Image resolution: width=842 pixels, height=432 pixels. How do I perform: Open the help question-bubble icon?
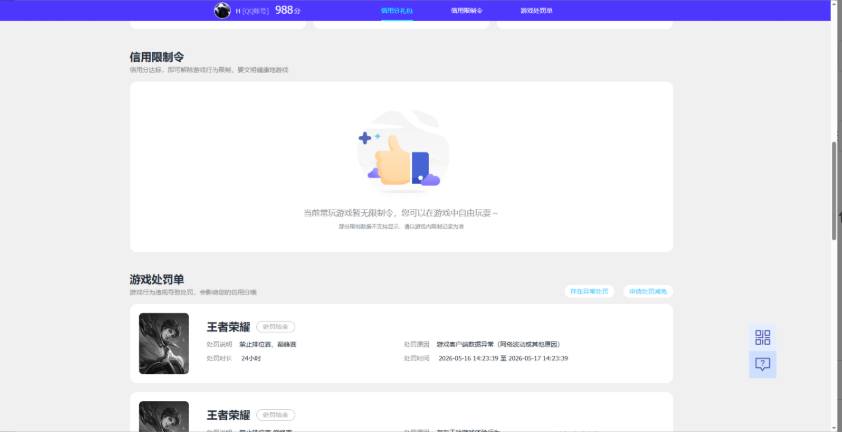click(x=763, y=364)
